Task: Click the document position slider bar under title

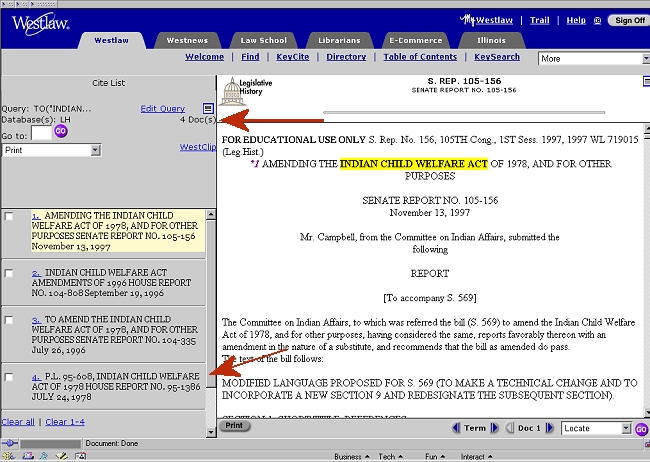Action: (464, 112)
